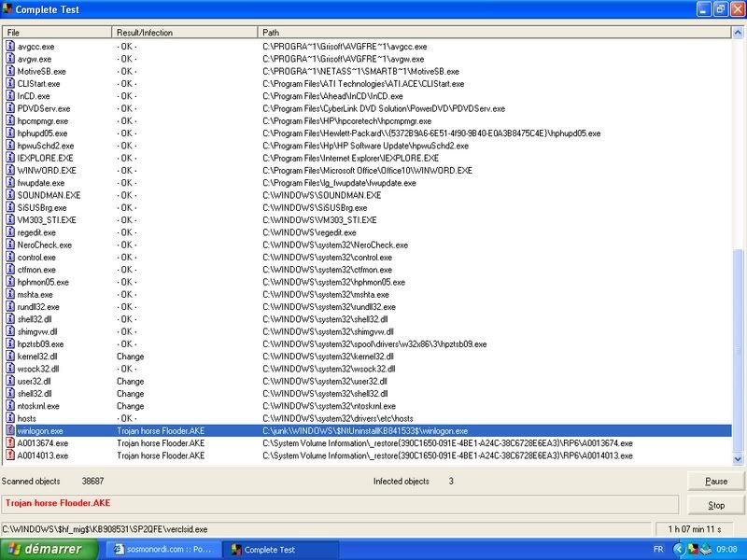Click the file icon beside WINWORD.EXE

[x=10, y=170]
